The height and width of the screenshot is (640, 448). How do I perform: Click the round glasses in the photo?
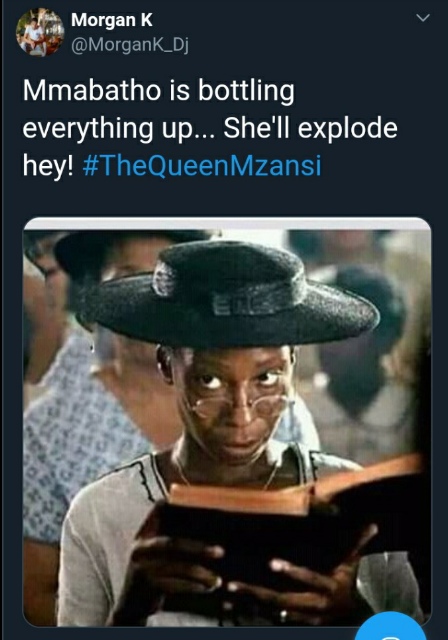tap(239, 406)
